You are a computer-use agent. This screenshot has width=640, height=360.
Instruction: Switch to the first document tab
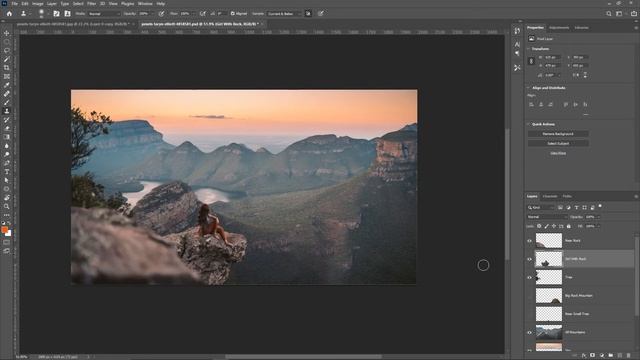(x=73, y=24)
